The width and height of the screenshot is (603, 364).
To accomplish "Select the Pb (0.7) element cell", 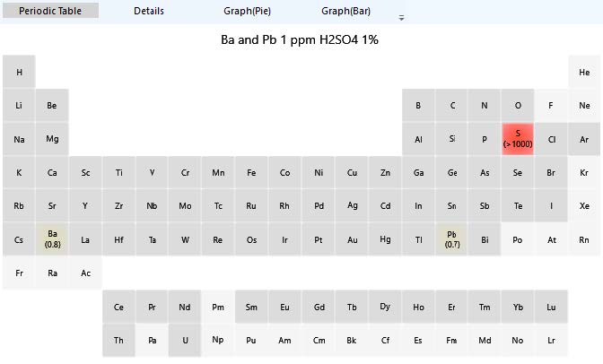I will point(451,238).
